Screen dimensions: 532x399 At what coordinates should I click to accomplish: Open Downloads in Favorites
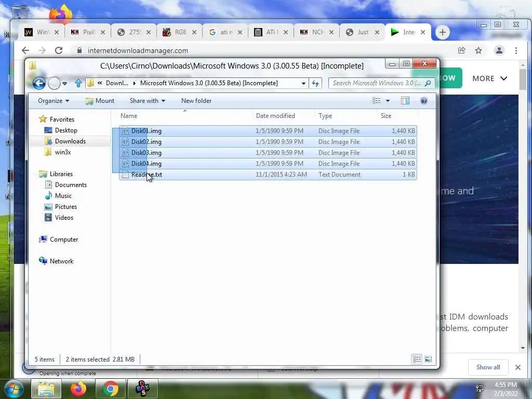click(x=70, y=141)
